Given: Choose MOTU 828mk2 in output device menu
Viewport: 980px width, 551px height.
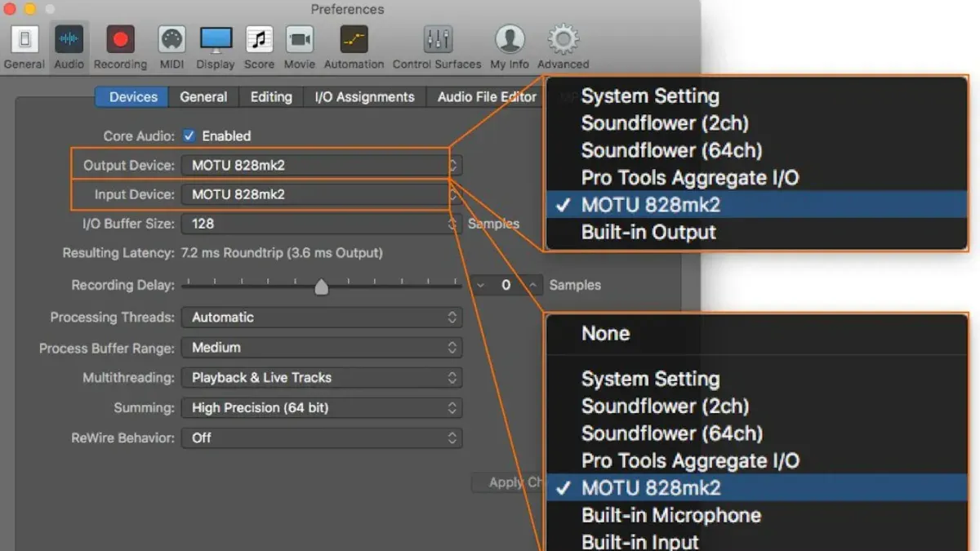Looking at the screenshot, I should click(x=756, y=205).
